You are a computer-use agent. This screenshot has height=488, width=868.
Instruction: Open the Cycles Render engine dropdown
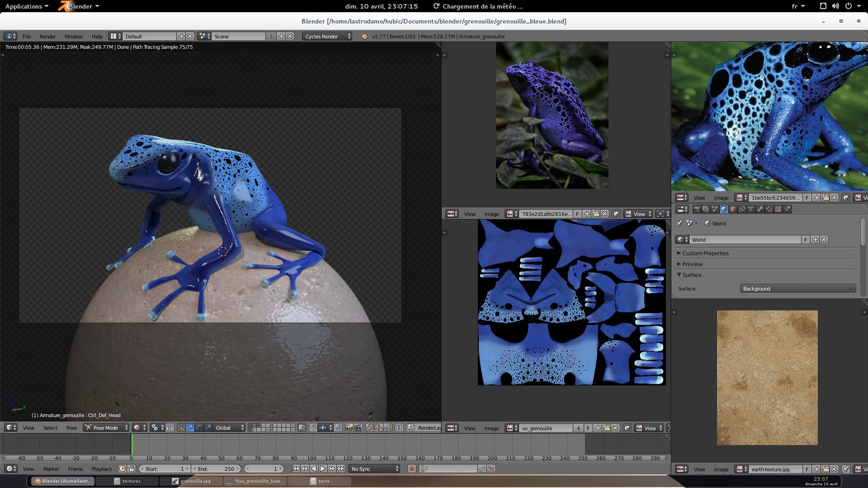tap(327, 37)
